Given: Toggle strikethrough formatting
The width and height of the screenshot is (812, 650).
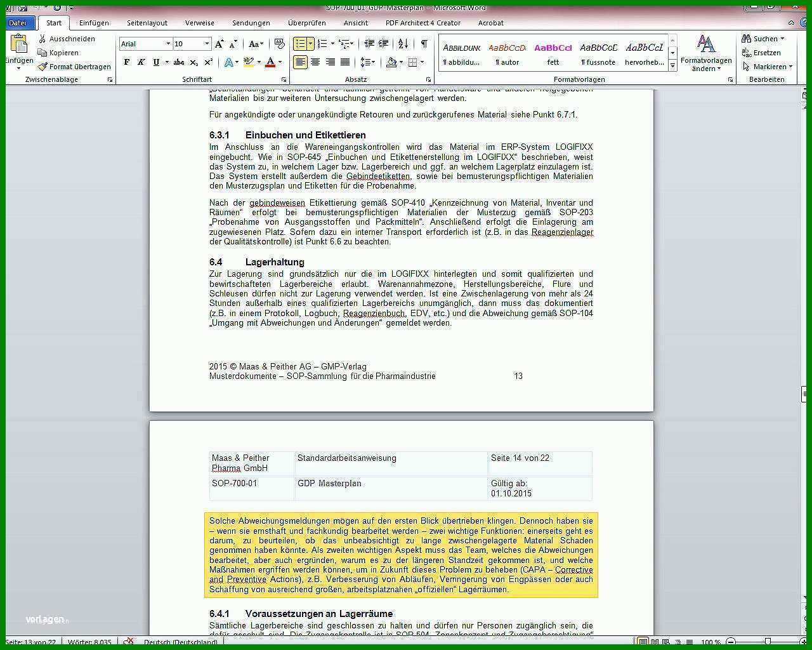Looking at the screenshot, I should 179,62.
